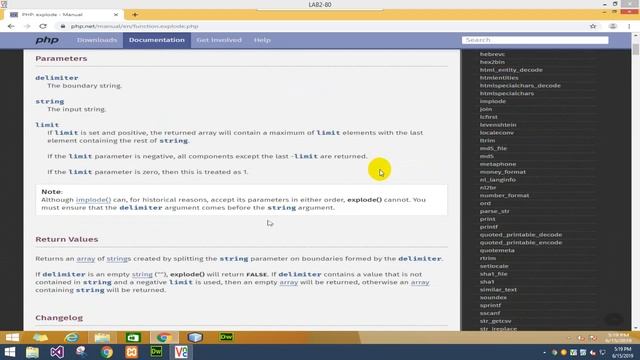Click the browser forward arrow
Screen dimensions: 640x360
tap(27, 26)
